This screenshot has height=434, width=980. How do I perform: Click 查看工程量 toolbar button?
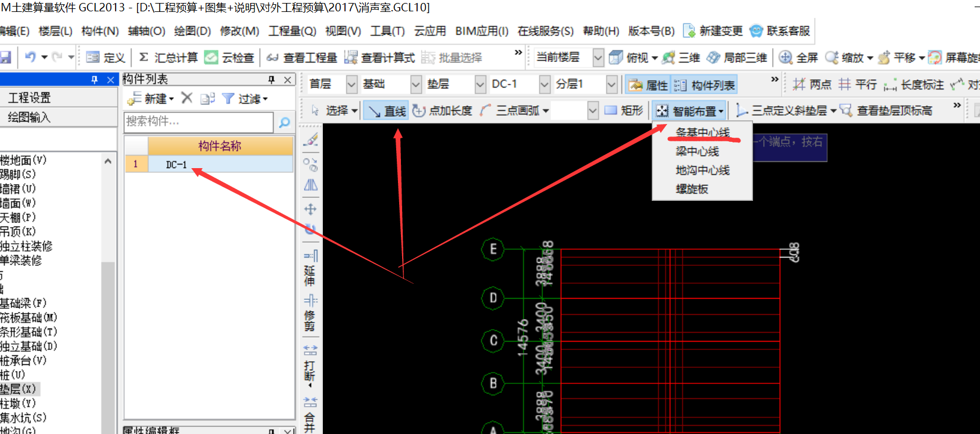tap(301, 57)
